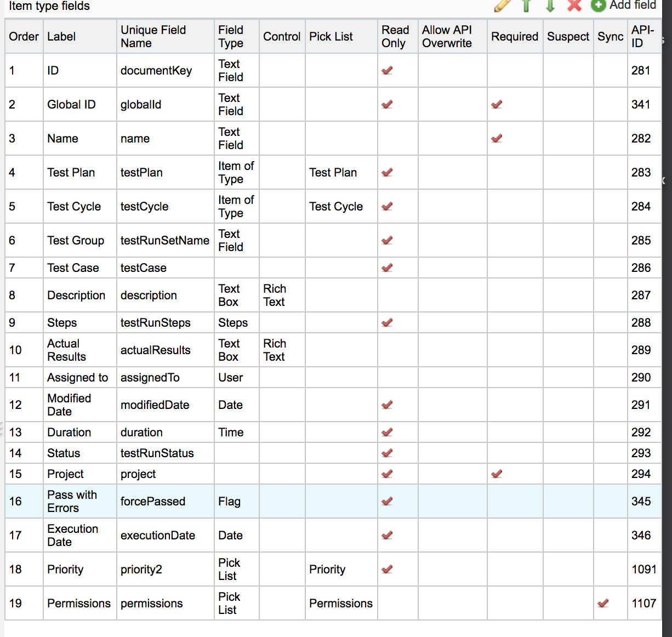
Task: Click the Control column header
Action: click(282, 37)
